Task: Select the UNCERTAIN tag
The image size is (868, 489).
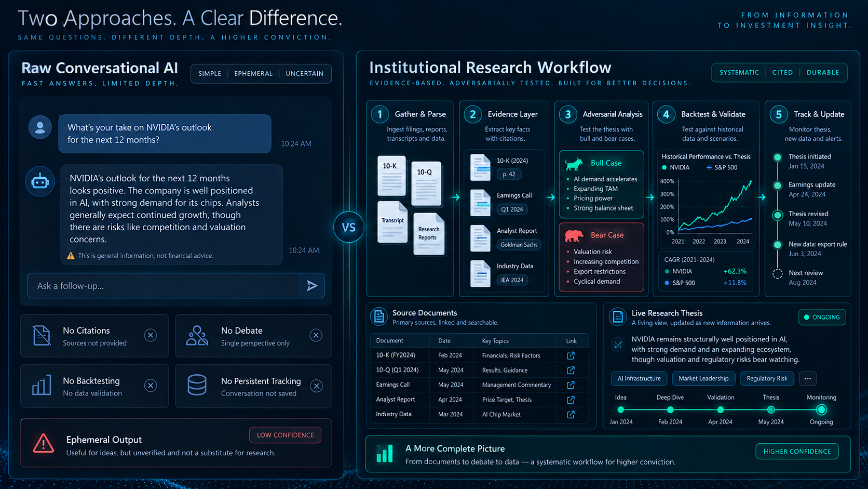Action: (x=305, y=74)
